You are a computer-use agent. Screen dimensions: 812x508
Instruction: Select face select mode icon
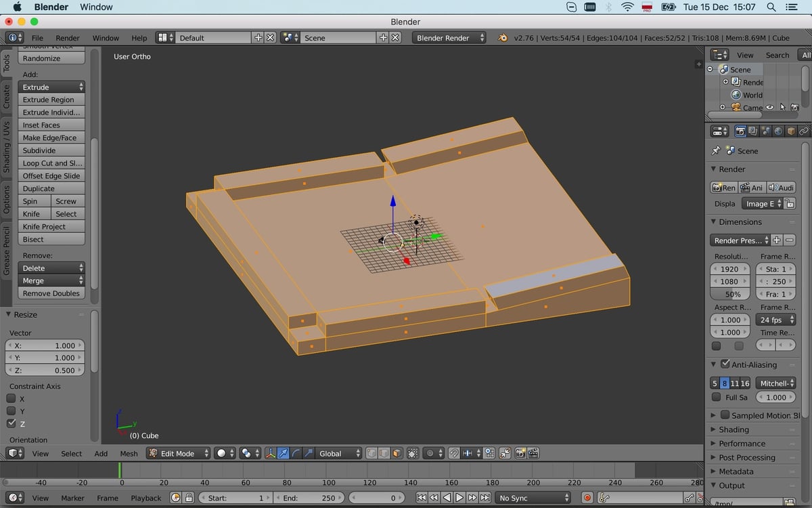coord(396,453)
